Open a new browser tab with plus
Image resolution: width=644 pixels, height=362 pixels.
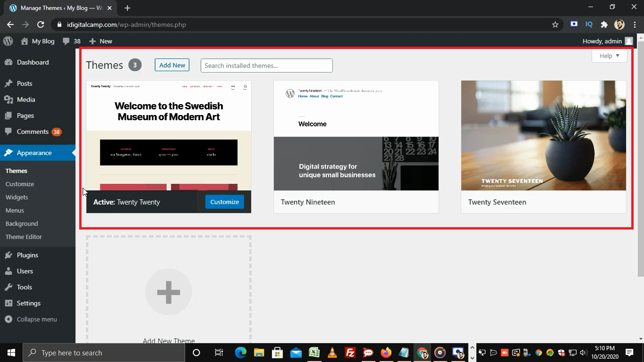click(127, 8)
